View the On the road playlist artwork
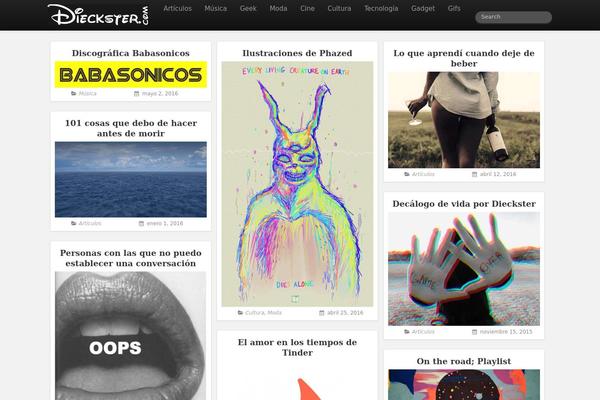Screen dimensions: 600x400 464,385
